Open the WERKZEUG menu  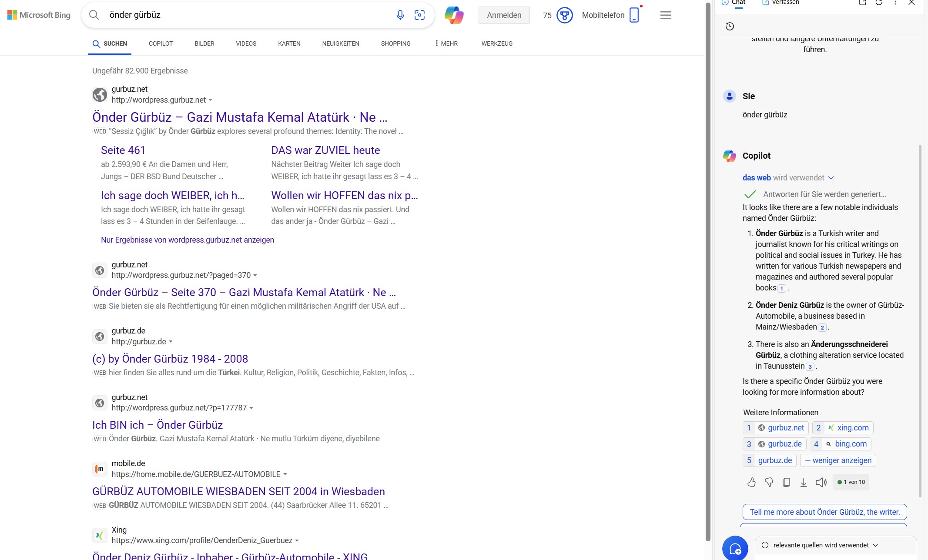(497, 43)
